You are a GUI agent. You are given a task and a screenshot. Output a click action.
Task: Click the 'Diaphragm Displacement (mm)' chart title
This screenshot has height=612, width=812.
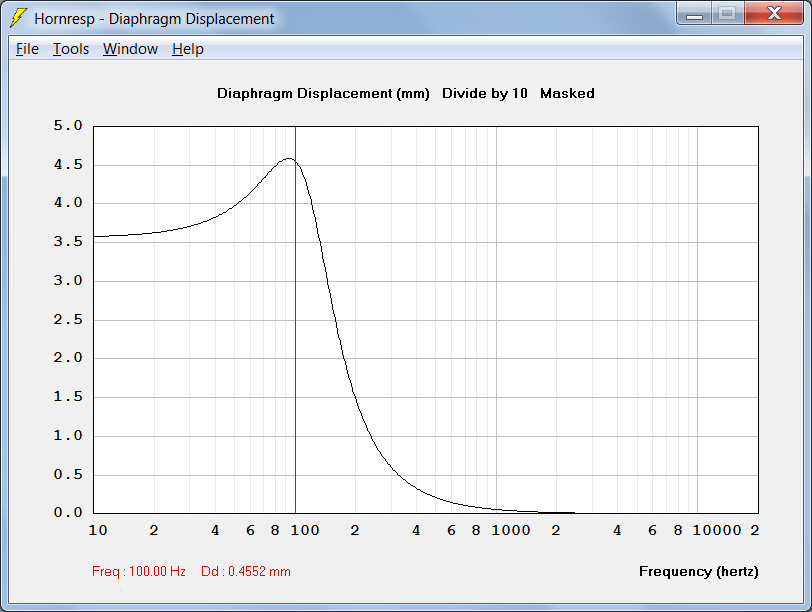(x=323, y=94)
